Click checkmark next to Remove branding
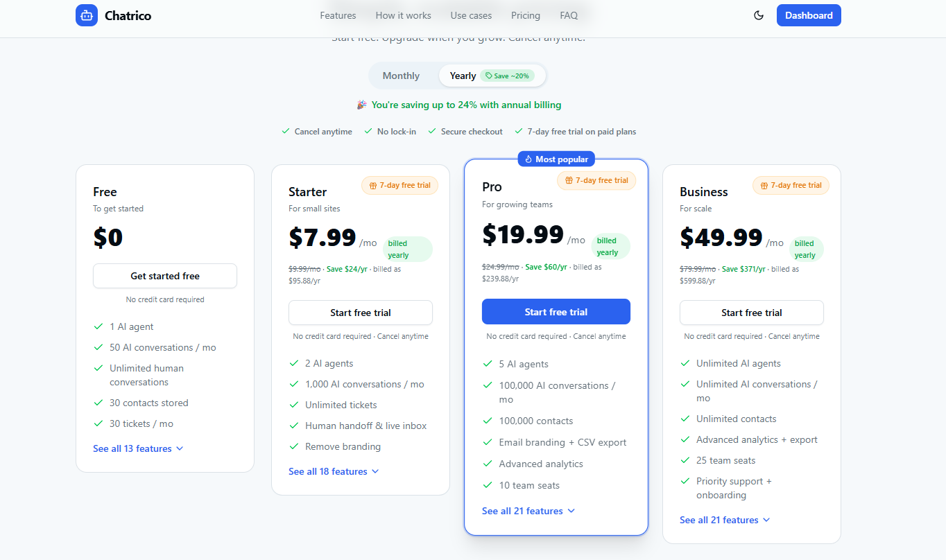Screen dimensions: 946x560 (x=294, y=446)
